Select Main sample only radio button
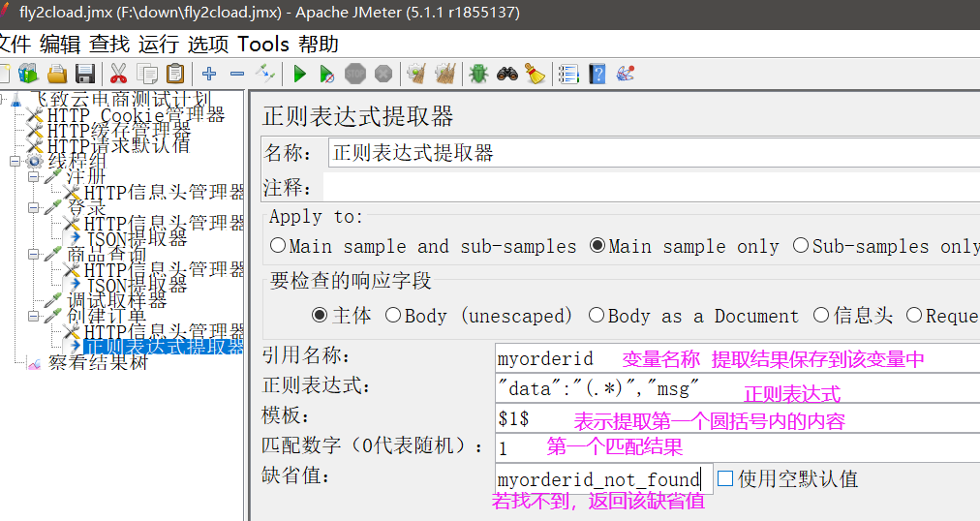This screenshot has height=521, width=980. (597, 246)
